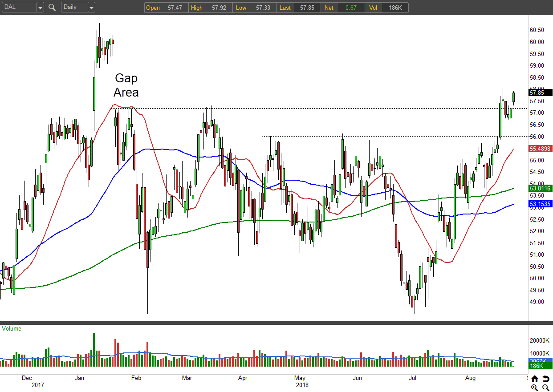The height and width of the screenshot is (392, 553).
Task: Reset the chart with the home icon
Action: [535, 379]
